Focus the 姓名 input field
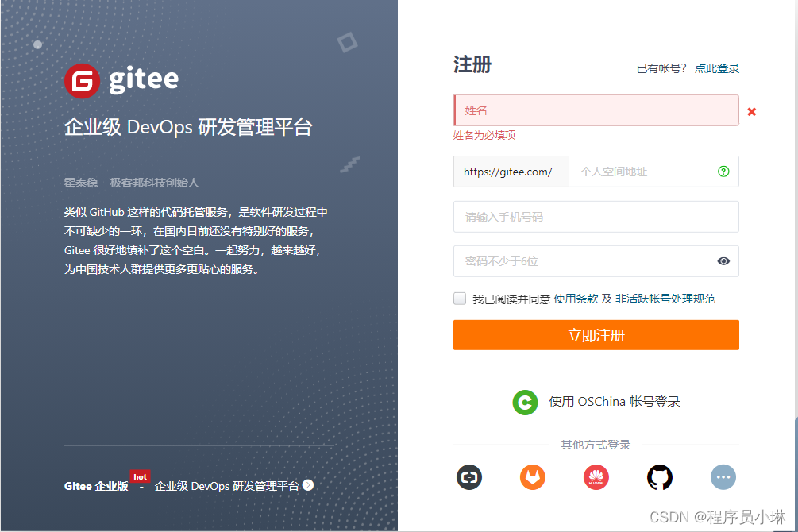This screenshot has height=532, width=798. click(x=596, y=110)
